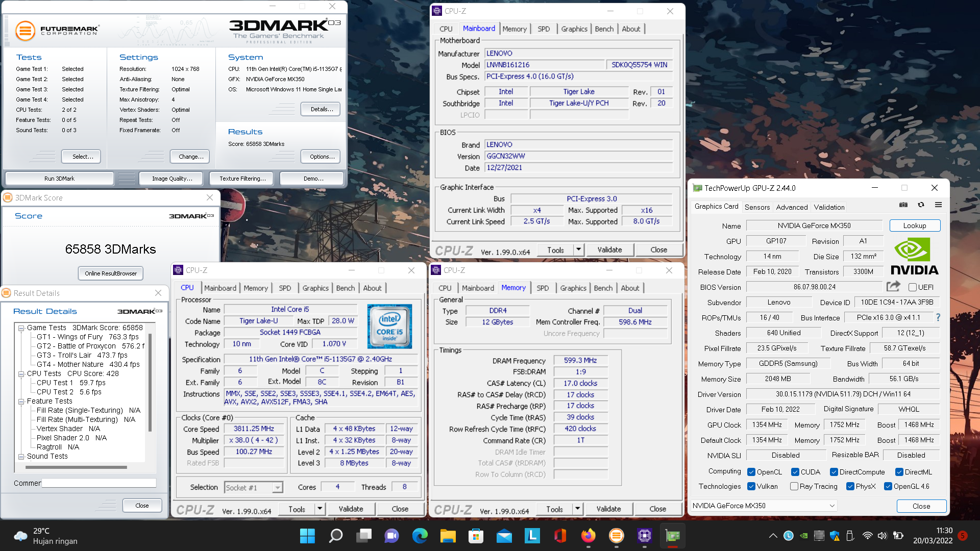The image size is (980, 551).
Task: Open the Chat app on the taskbar
Action: (391, 536)
